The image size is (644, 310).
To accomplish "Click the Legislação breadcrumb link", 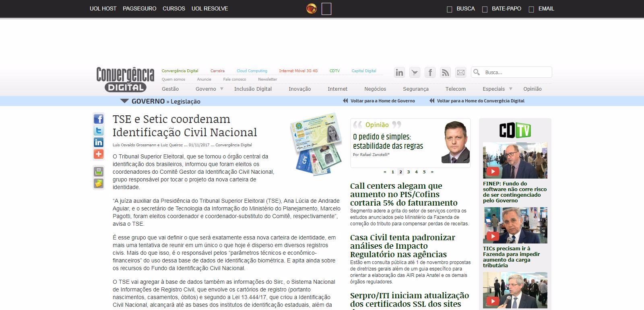I will coord(186,102).
